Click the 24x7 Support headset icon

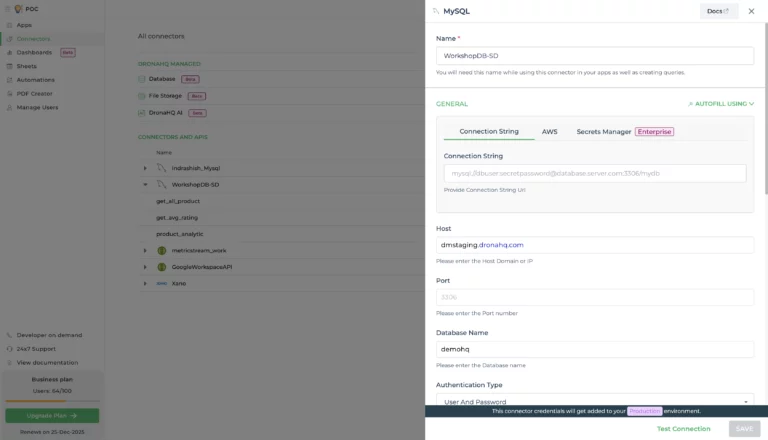click(10, 349)
